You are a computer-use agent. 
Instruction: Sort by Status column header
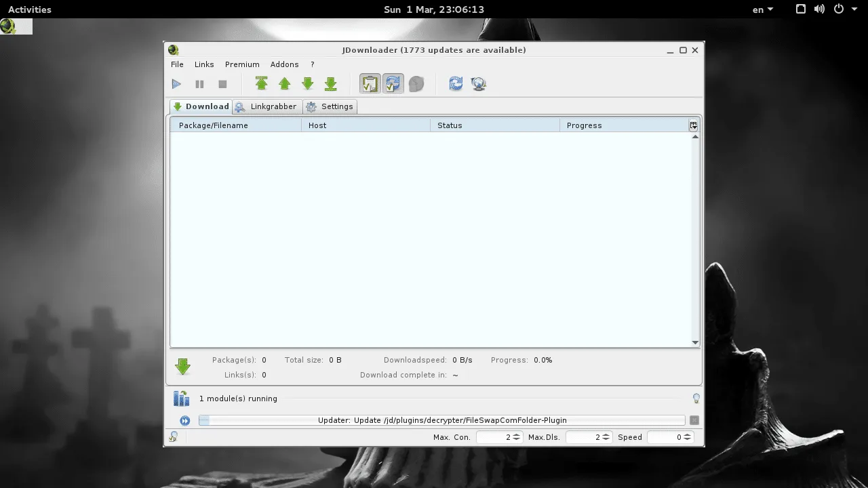point(495,125)
